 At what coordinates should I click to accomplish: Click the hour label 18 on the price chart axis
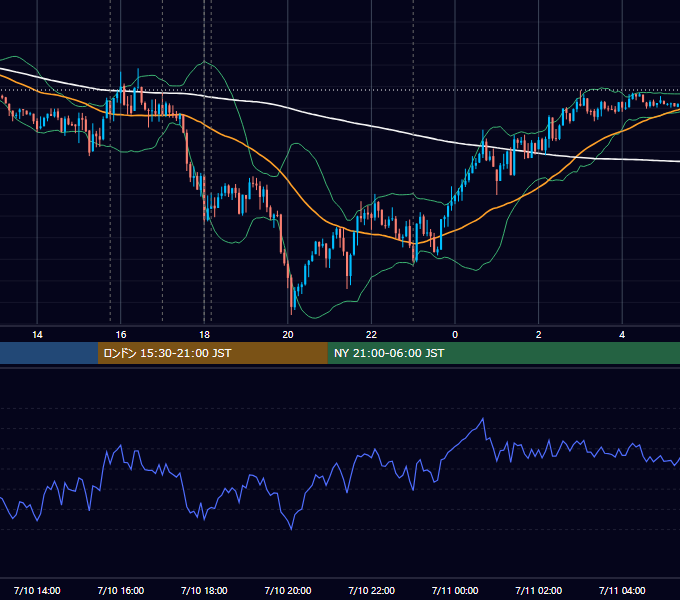point(204,335)
